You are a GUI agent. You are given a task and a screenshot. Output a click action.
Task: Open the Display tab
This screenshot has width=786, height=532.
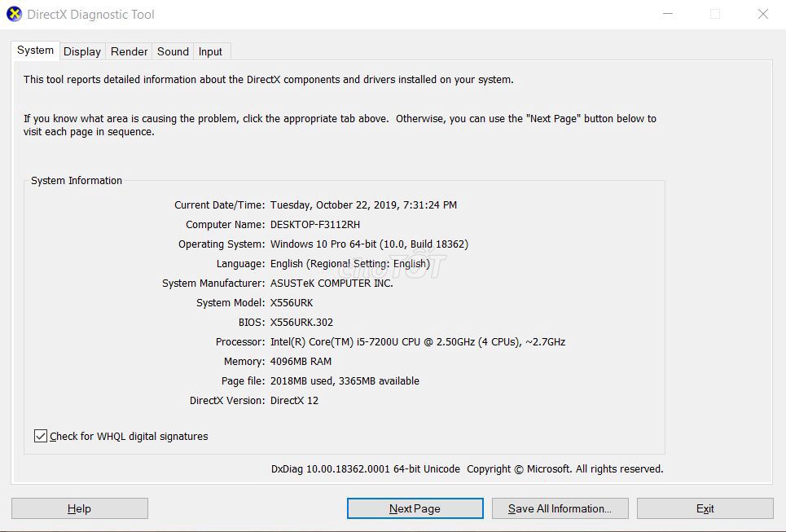[82, 51]
